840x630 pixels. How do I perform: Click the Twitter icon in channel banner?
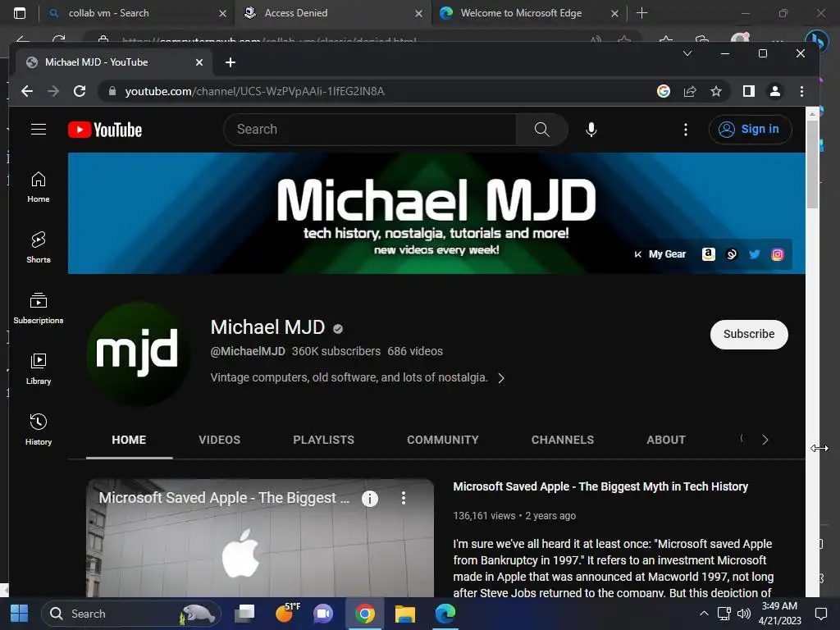[x=755, y=254]
